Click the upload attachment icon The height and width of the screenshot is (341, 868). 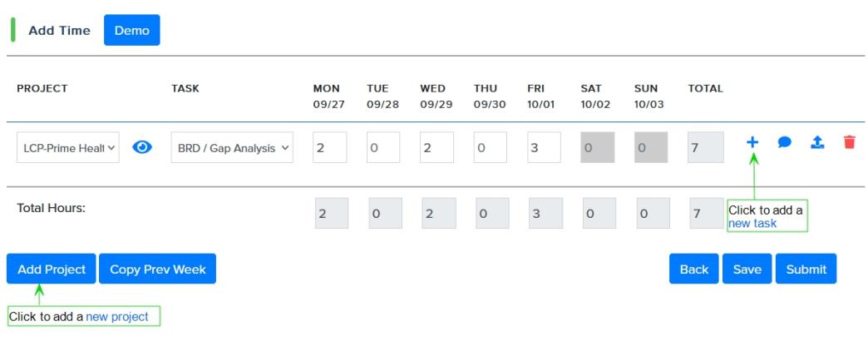[x=817, y=142]
